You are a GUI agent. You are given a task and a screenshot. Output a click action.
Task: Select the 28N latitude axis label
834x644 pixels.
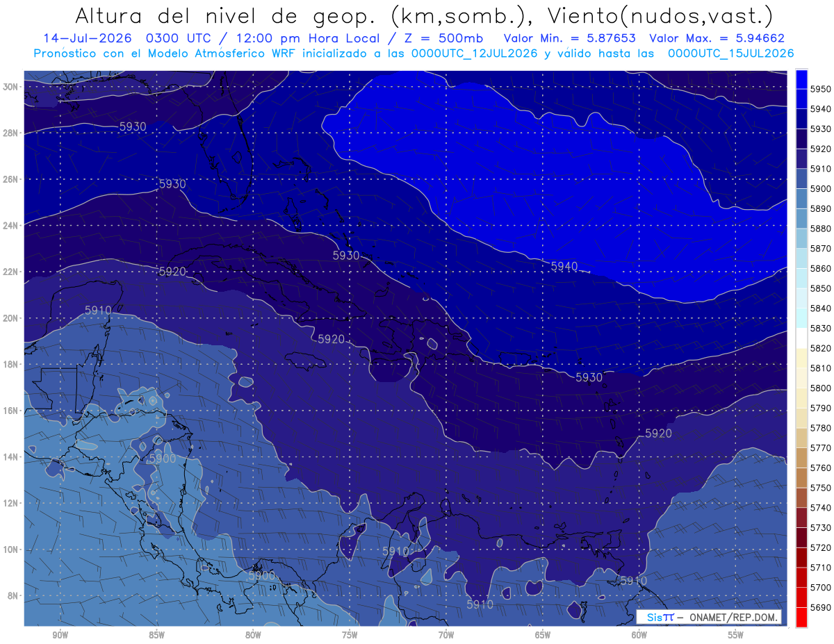tap(10, 133)
